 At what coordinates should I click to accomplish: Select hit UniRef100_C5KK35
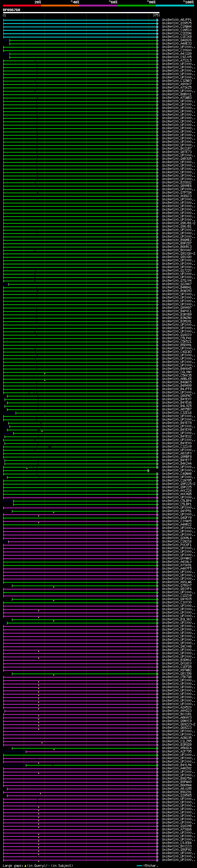click(177, 375)
